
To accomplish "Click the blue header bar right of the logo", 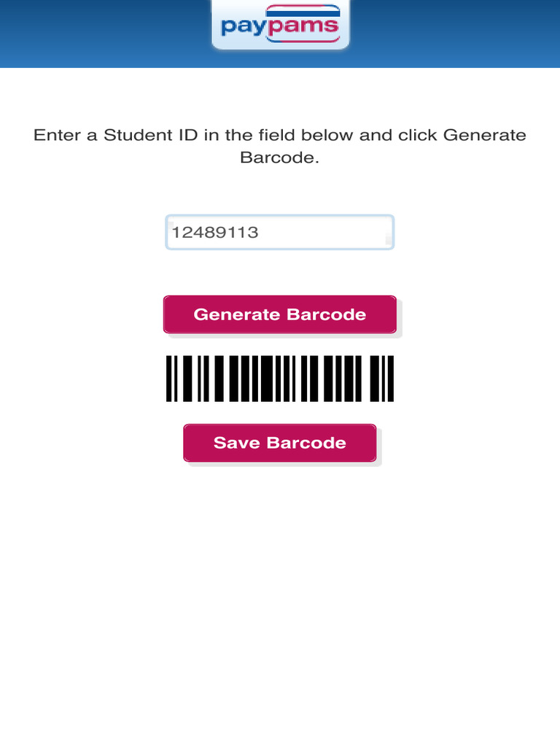I will tap(452, 33).
